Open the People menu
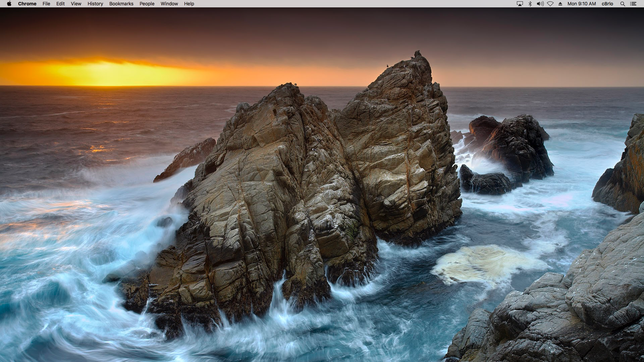Screen dimensions: 644x362 pos(147,4)
